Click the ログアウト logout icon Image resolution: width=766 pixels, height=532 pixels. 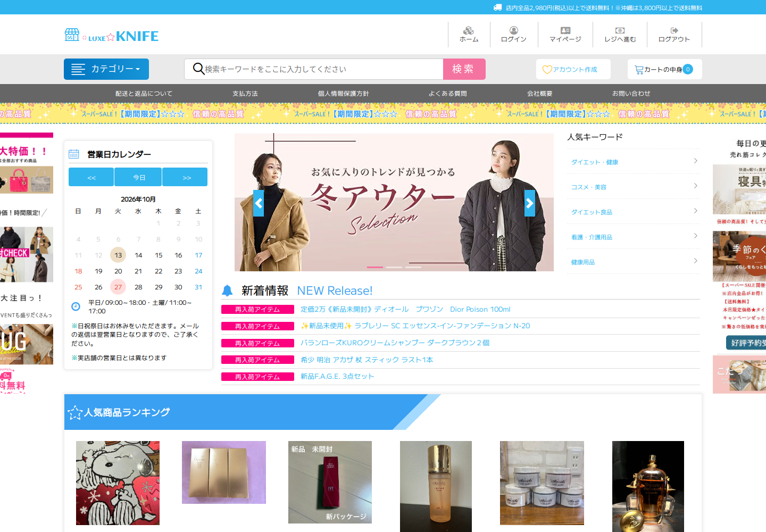tap(674, 30)
